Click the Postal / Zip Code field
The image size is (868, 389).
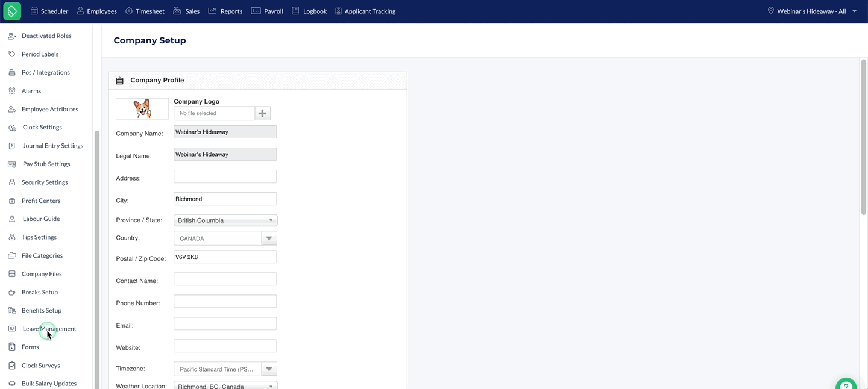225,257
